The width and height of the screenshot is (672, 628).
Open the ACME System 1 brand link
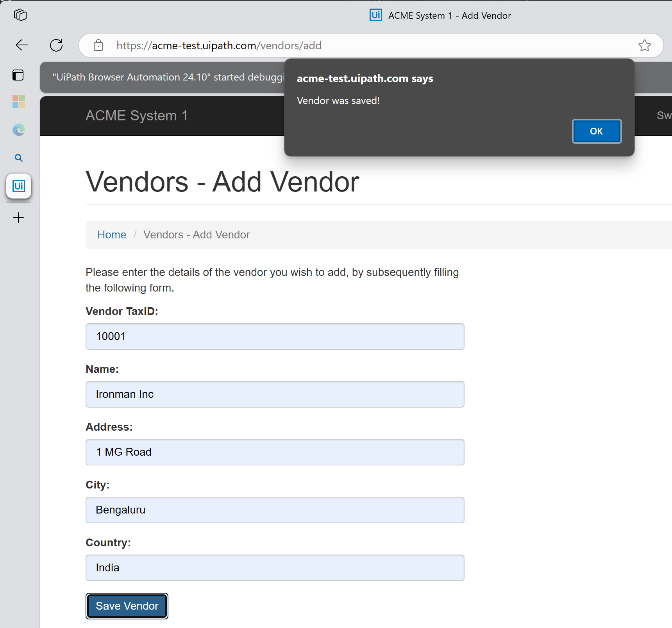[x=137, y=116]
